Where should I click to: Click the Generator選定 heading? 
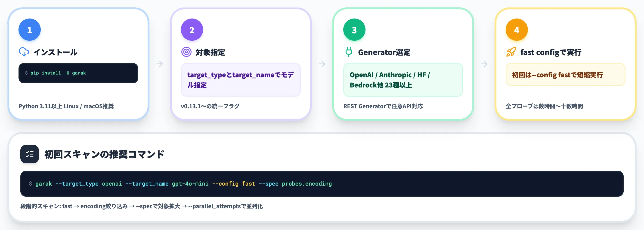point(384,52)
